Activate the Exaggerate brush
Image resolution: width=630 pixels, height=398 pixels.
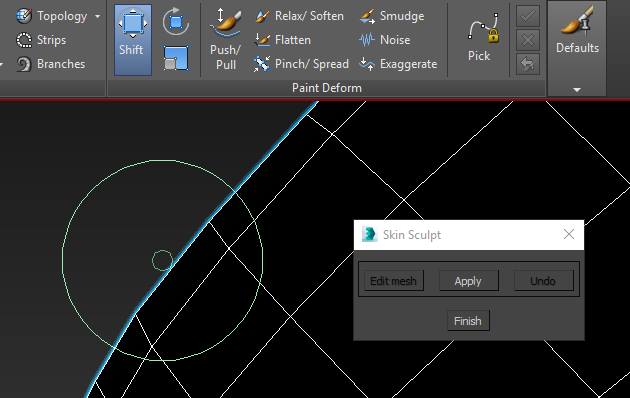[x=398, y=64]
